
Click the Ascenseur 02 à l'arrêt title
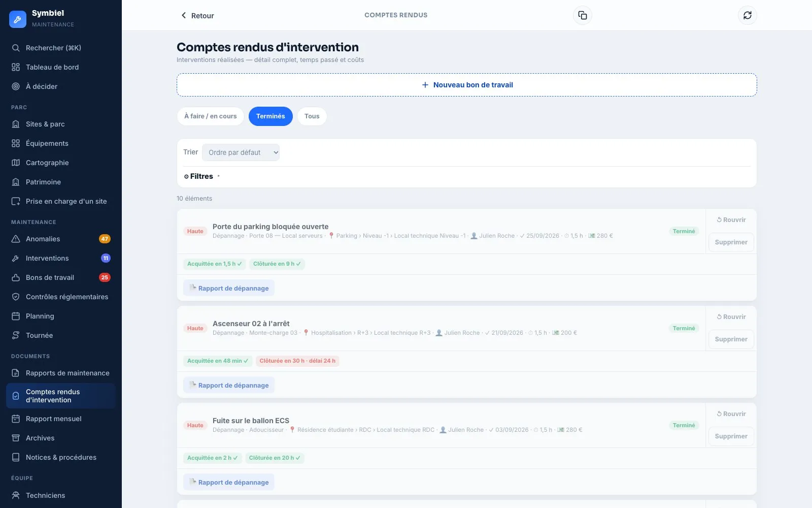[251, 324]
